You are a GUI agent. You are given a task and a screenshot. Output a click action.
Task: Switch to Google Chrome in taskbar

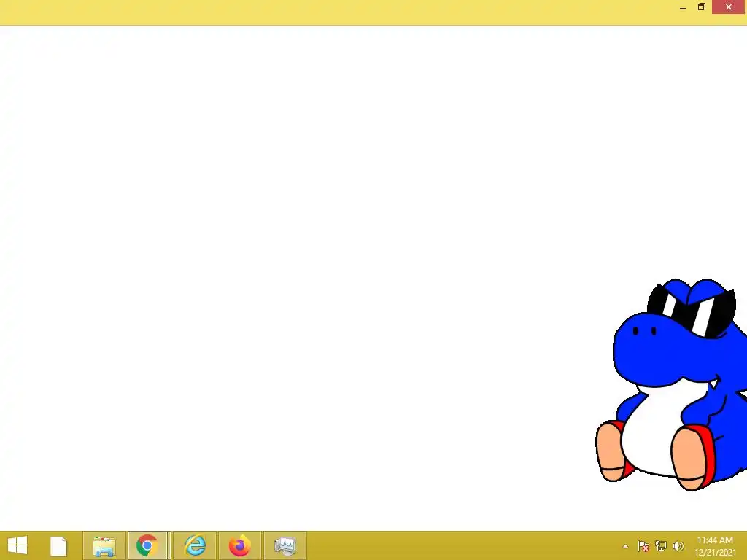(147, 545)
